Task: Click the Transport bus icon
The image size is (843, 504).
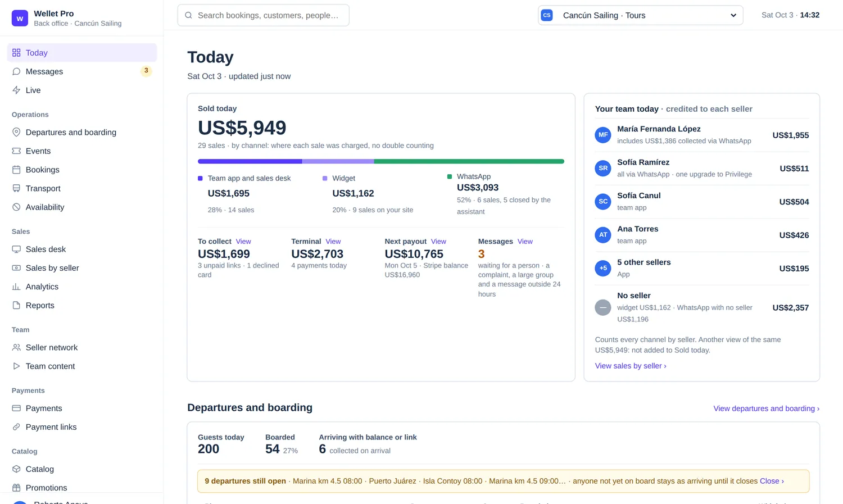Action: 16,188
